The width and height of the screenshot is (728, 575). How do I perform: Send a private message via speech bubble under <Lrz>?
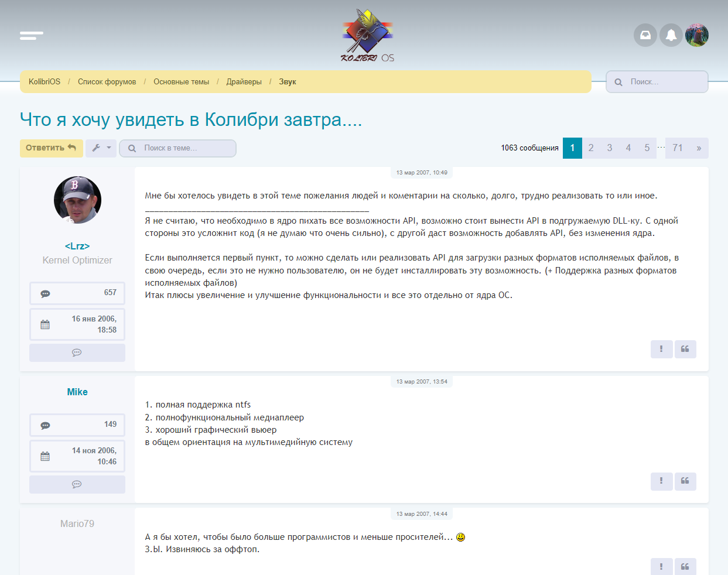pyautogui.click(x=77, y=352)
